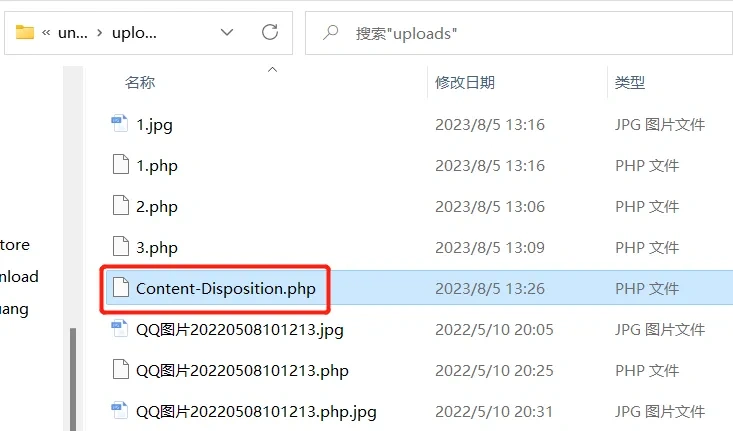Select the QQ图片20220508101213.jpg file name
The width and height of the screenshot is (733, 431).
pos(240,330)
